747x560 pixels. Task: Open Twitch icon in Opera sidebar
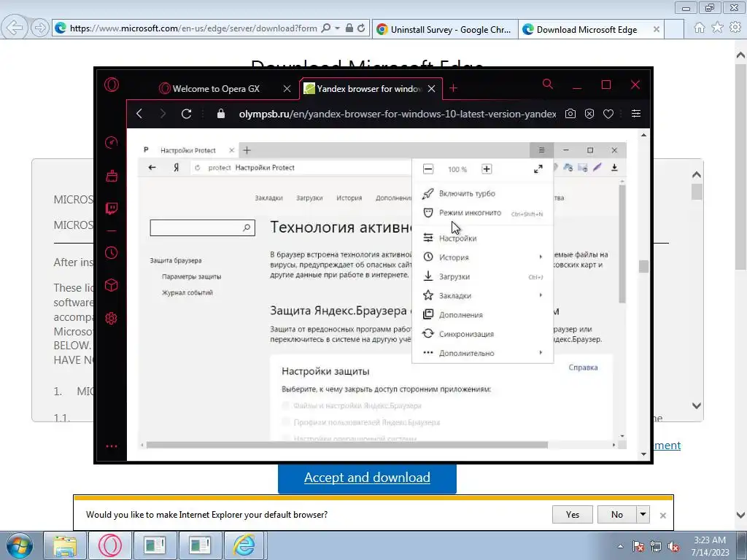pos(112,208)
